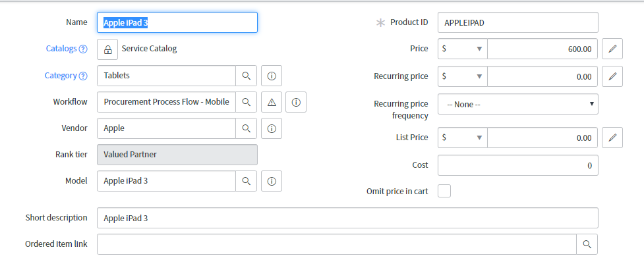The image size is (644, 260).
Task: Click the Ordered item link field
Action: (337, 244)
